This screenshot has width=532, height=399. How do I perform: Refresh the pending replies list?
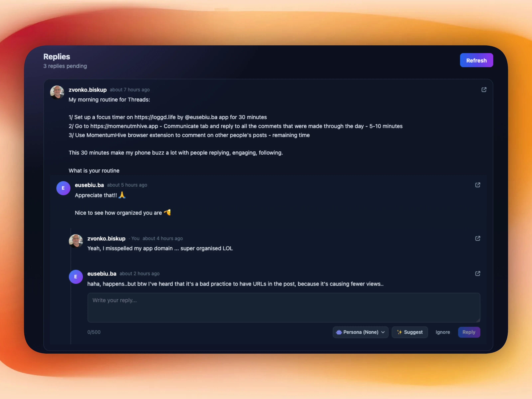pos(476,60)
